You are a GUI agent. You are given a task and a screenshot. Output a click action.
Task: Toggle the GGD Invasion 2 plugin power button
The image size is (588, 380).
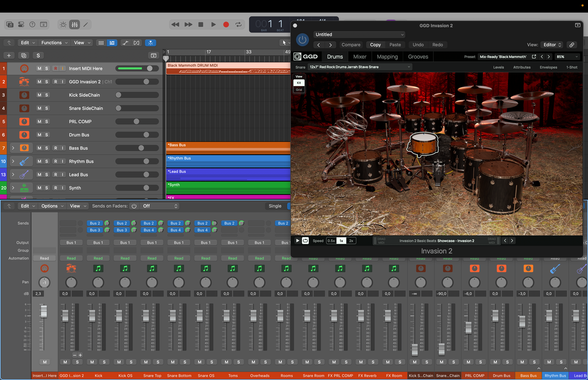tap(303, 40)
